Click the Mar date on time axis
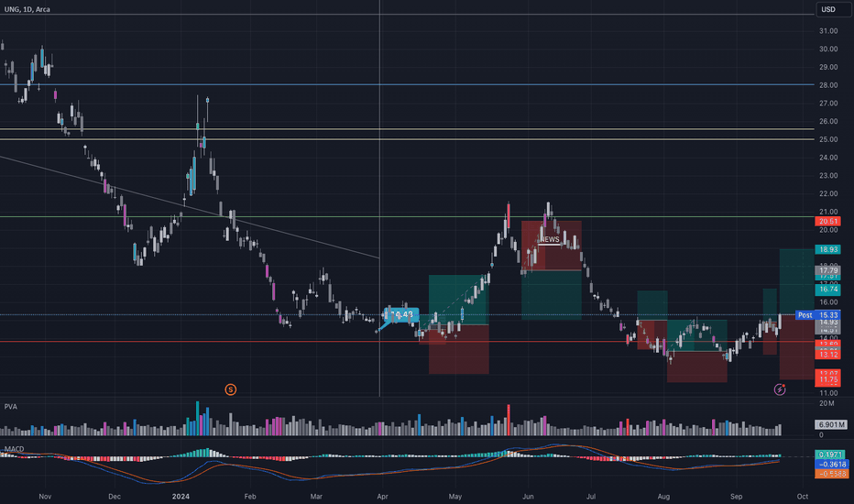Screen dimensions: 854x504 pos(316,497)
